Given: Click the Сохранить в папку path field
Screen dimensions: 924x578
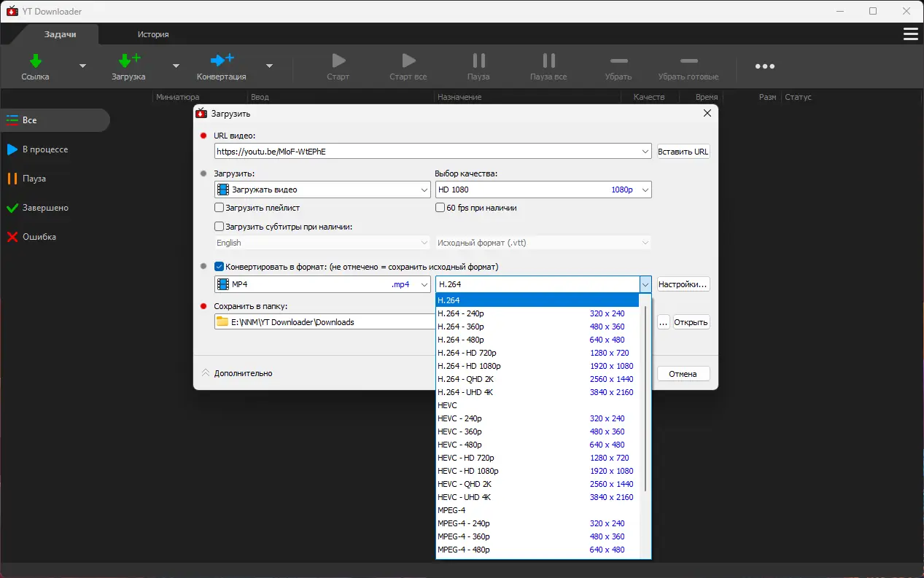Looking at the screenshot, I should tap(325, 322).
